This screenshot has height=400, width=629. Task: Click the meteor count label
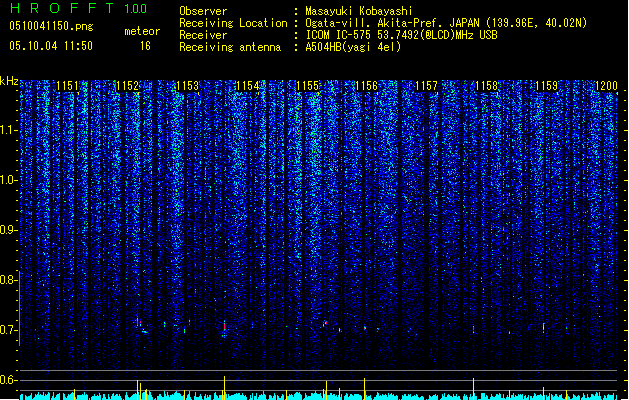[x=142, y=31]
